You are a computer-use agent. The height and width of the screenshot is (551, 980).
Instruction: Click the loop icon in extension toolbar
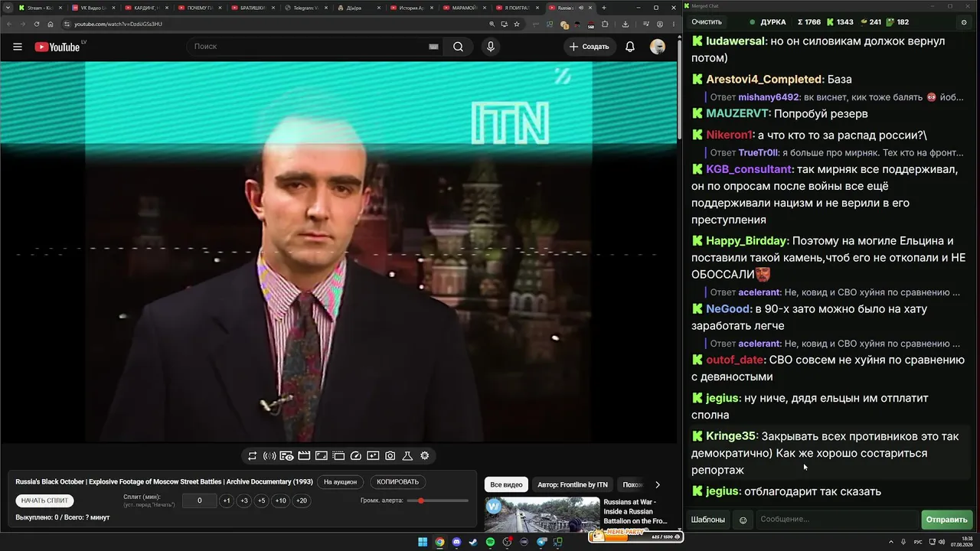click(252, 456)
